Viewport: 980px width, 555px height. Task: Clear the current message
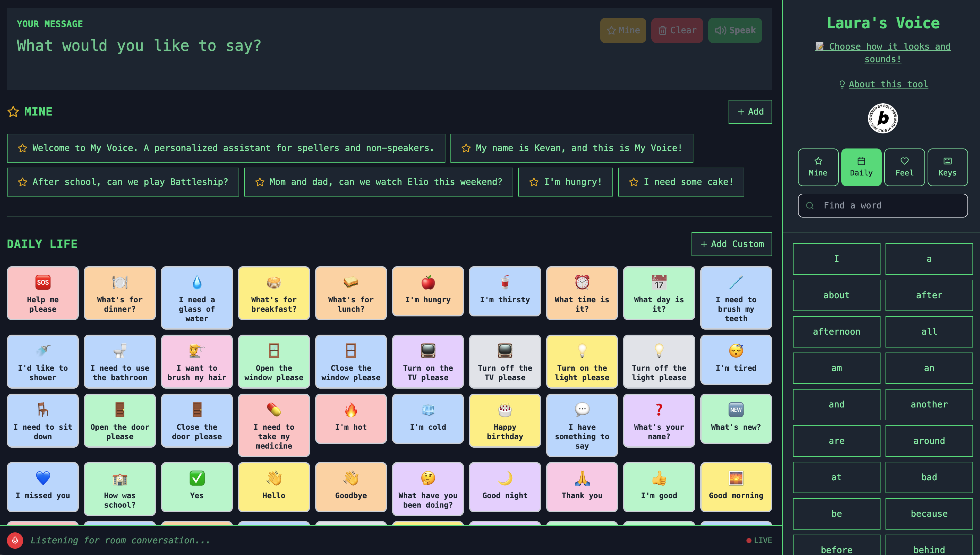[x=676, y=30]
